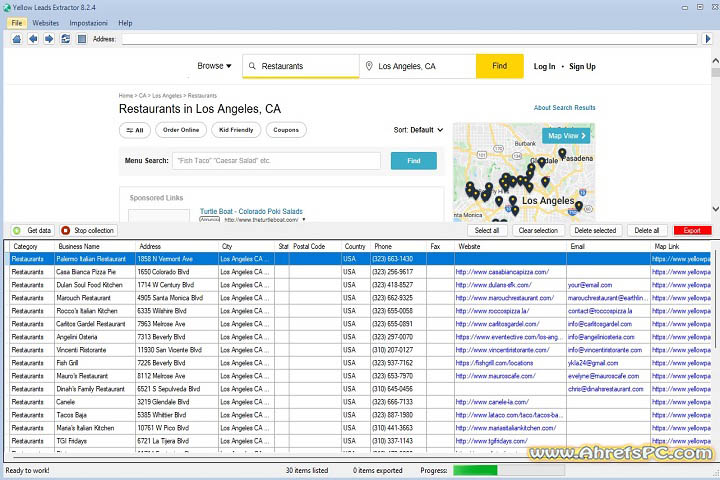Screen dimensions: 720x480
Task: Click the evelyne@mauroscafe.com email cell
Action: (608, 376)
